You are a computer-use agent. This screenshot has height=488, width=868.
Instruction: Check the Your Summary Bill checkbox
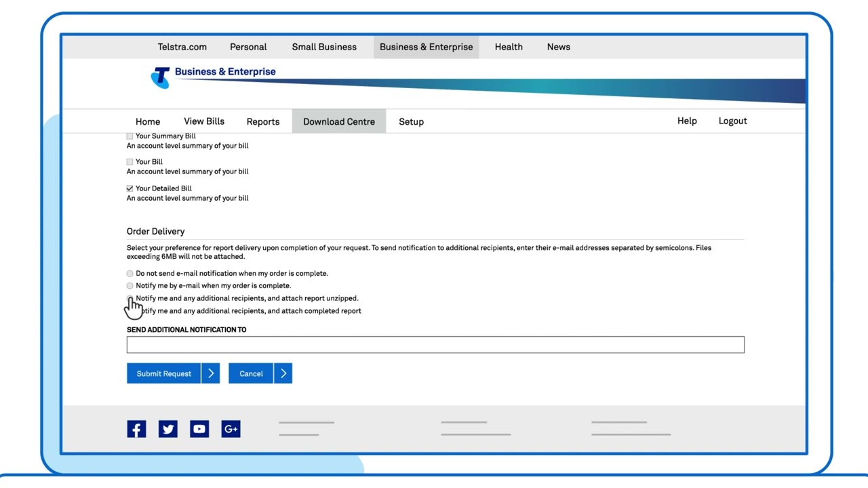(130, 136)
